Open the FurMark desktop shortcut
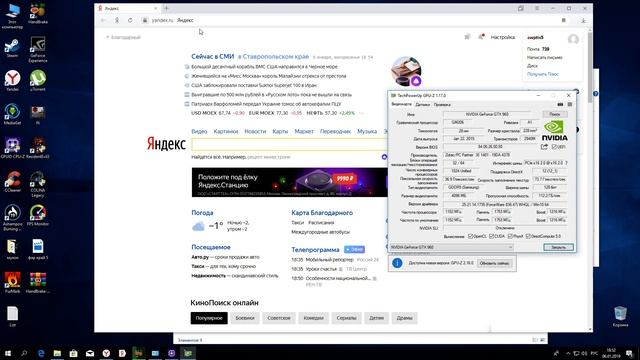Viewport: 640px width, 360px height. [x=12, y=282]
